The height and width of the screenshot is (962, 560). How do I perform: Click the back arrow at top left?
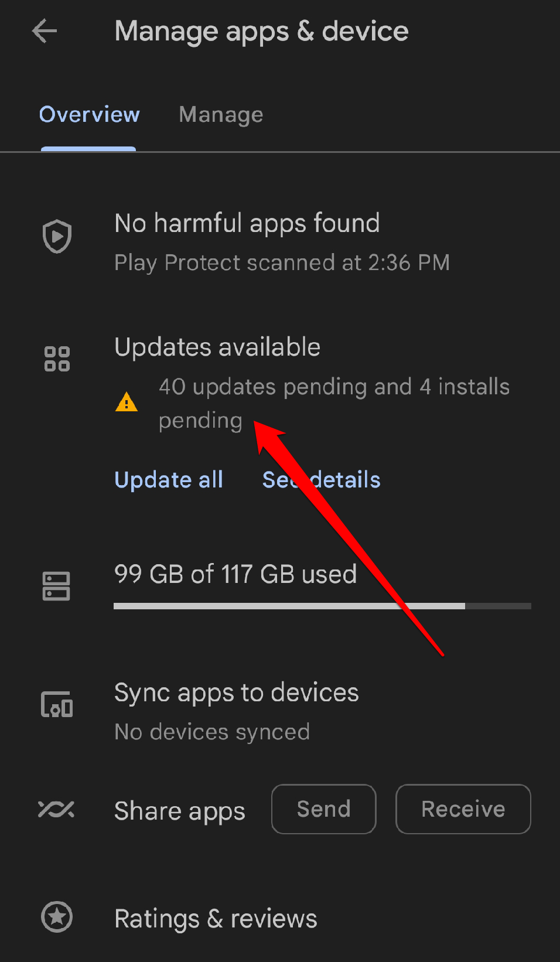44,32
